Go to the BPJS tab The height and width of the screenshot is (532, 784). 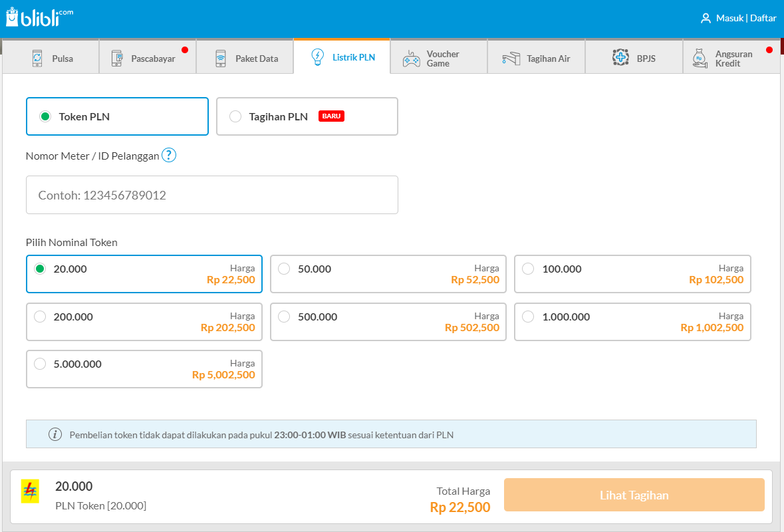click(634, 57)
